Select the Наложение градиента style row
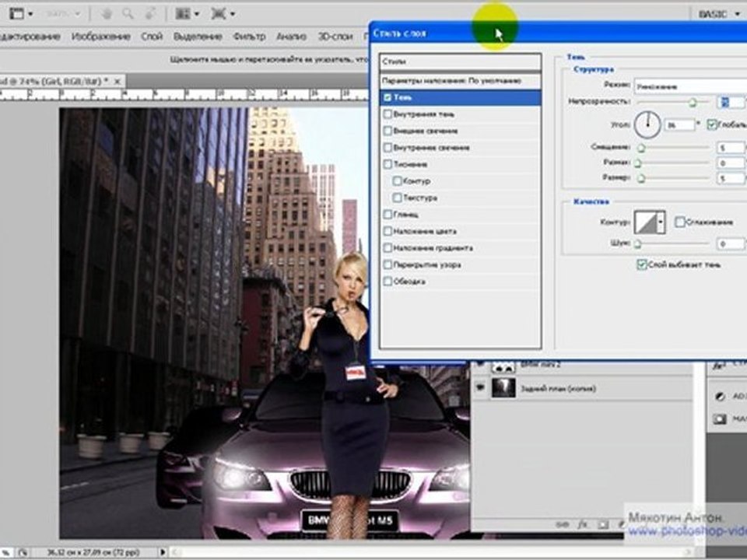 coord(460,248)
